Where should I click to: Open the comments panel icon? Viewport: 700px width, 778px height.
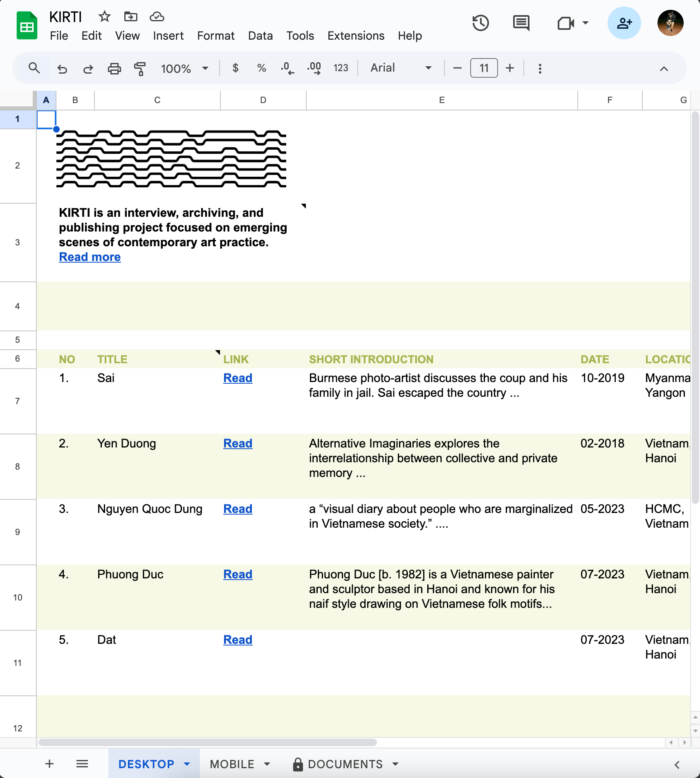(x=521, y=23)
